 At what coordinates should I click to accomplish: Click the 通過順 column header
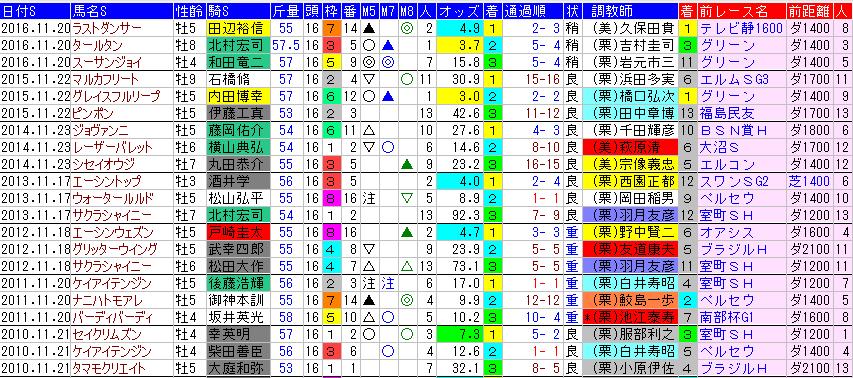[533, 11]
